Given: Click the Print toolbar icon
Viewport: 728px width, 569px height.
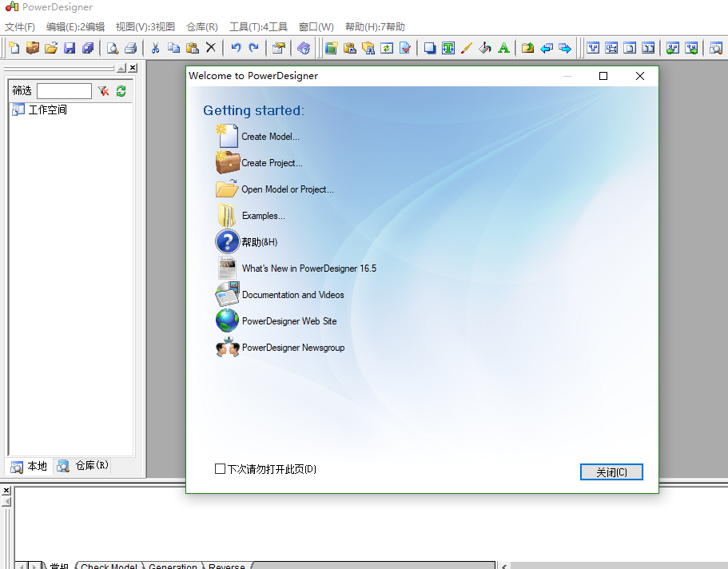Looking at the screenshot, I should (131, 48).
